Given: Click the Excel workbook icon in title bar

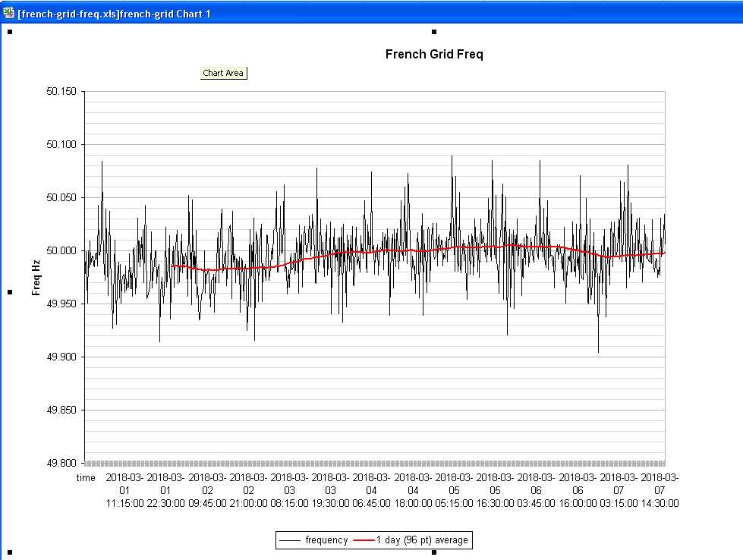Looking at the screenshot, I should point(8,13).
